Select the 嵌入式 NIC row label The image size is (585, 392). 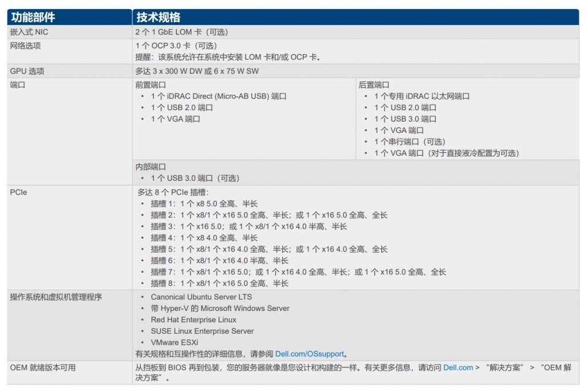click(x=29, y=33)
